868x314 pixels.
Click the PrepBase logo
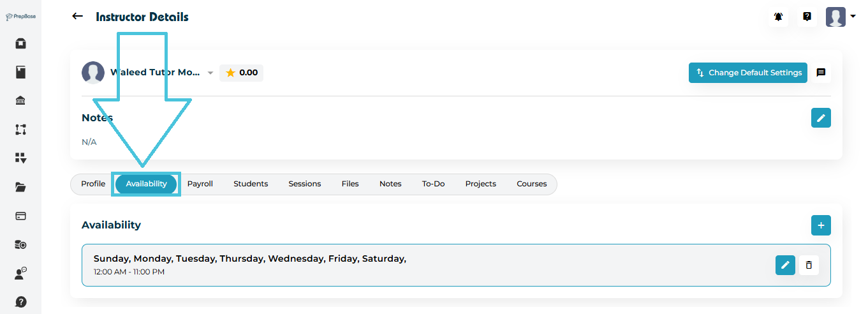tap(20, 17)
